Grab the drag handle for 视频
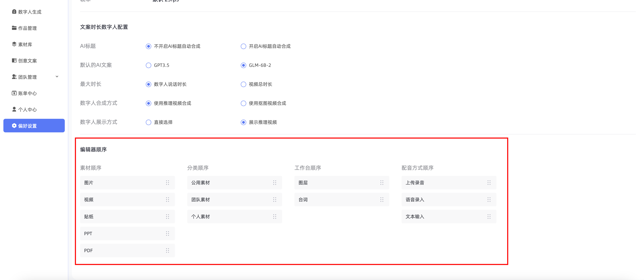The image size is (644, 280). tap(168, 200)
